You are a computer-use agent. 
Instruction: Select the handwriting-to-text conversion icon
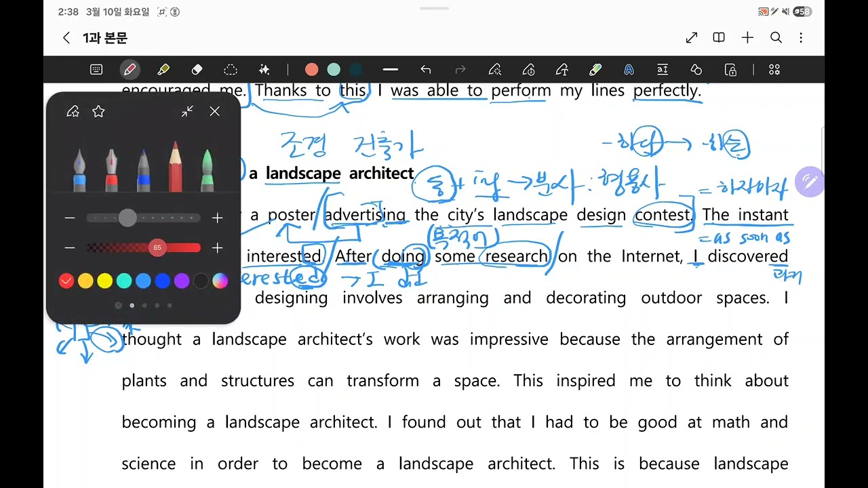pos(562,69)
